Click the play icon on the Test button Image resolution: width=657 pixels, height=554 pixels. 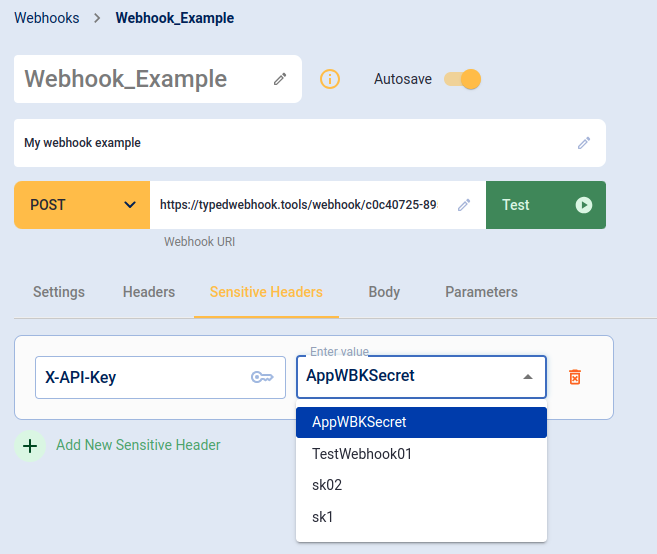point(584,205)
